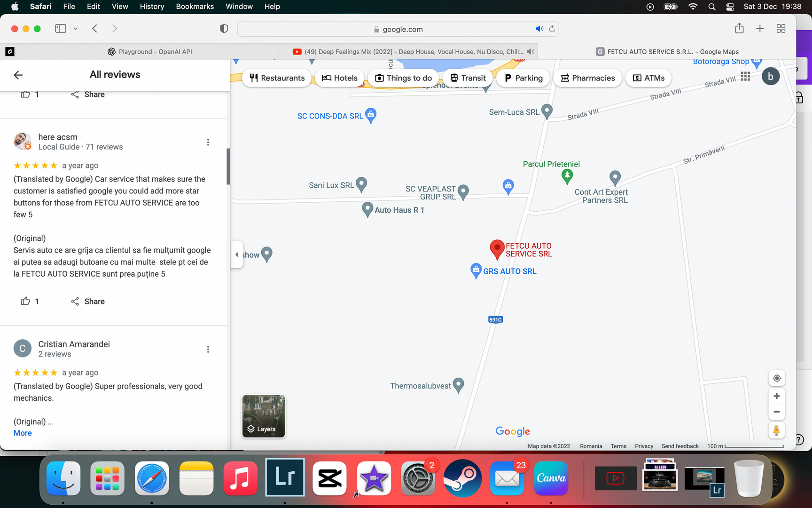Viewport: 812px width, 508px height.
Task: Toggle the Safari sidebar
Action: coord(61,29)
